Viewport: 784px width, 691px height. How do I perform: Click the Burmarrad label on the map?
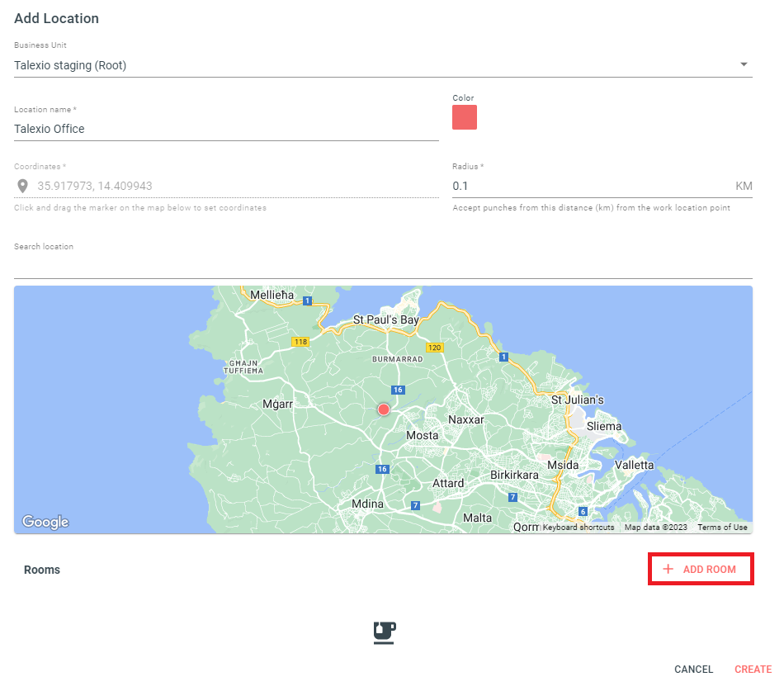click(398, 359)
